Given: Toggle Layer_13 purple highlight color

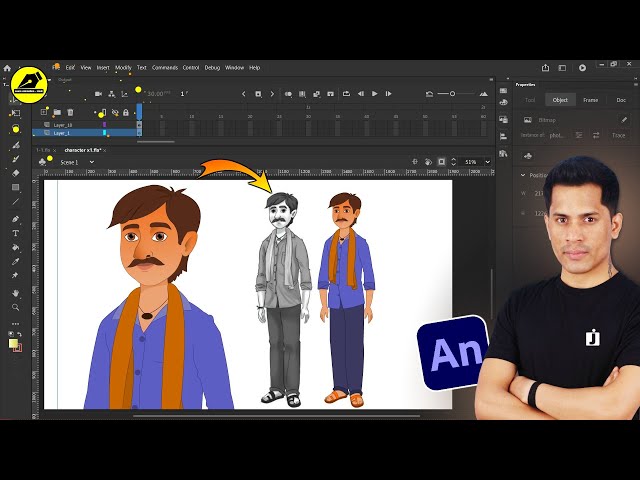Looking at the screenshot, I should point(104,124).
